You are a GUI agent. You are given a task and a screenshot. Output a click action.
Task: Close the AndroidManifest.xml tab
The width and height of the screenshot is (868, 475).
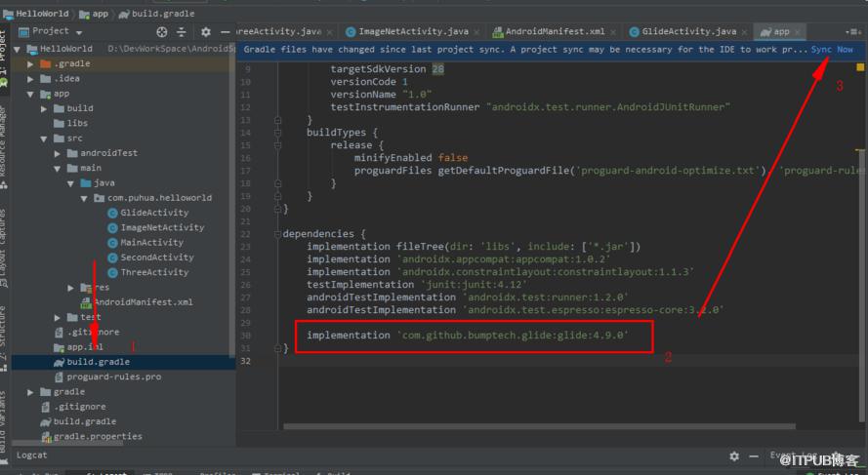pos(613,32)
